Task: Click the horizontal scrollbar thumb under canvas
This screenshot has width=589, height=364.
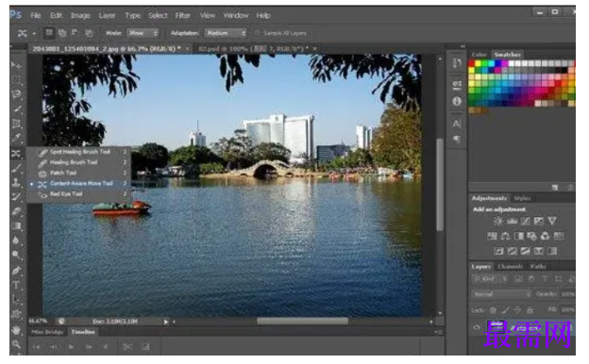Action: [302, 322]
